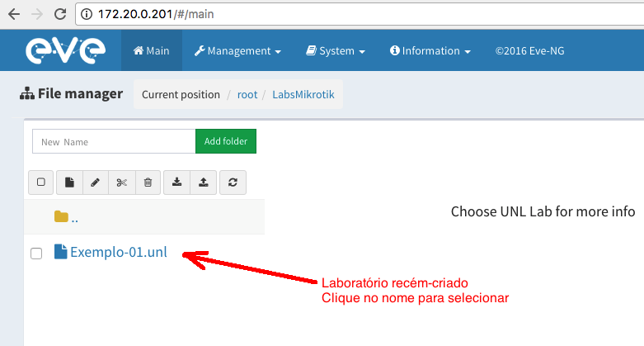Viewport: 644px width, 346px height.
Task: Click the scissors cut icon
Action: point(122,182)
